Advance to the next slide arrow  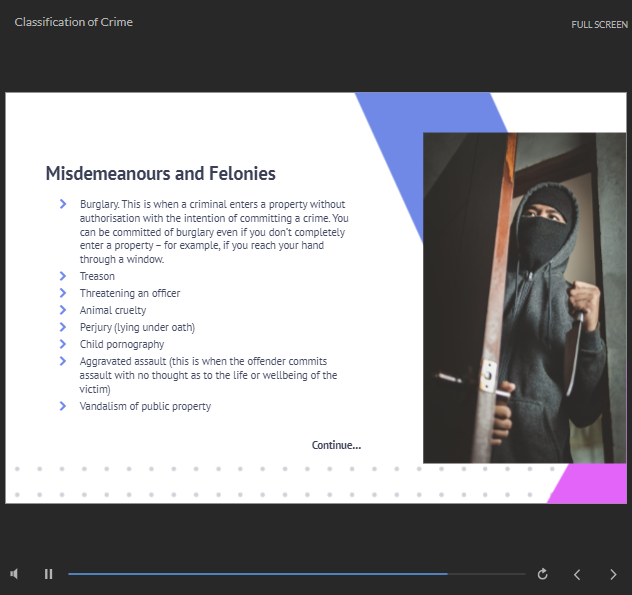[613, 574]
